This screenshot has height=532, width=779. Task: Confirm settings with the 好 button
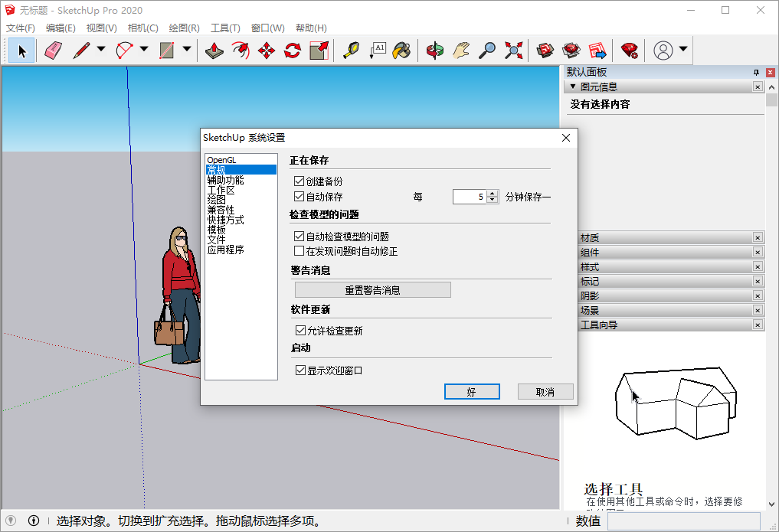(x=472, y=391)
